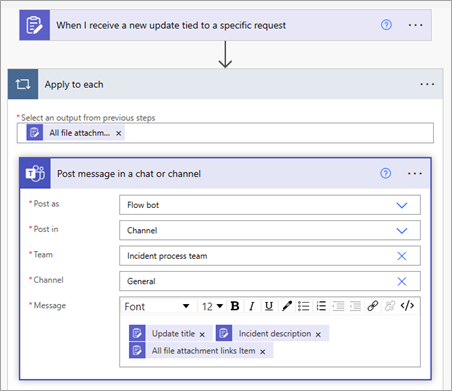Click the Channel field showing General
This screenshot has height=391, width=452.
point(270,281)
